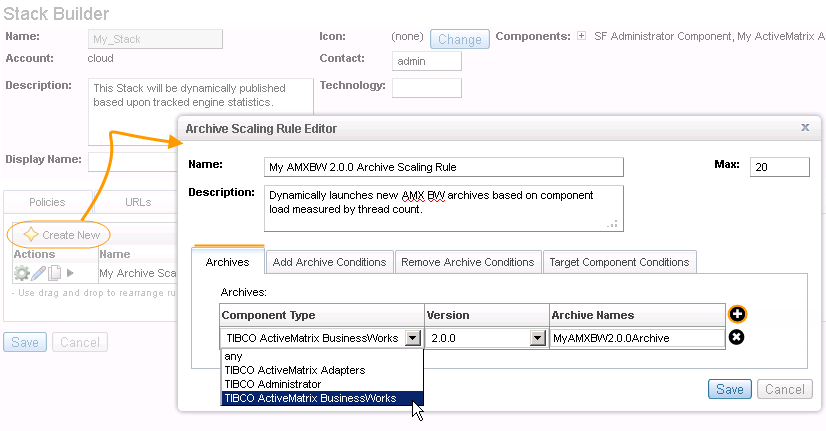Screen dimensions: 826x431
Task: Close the Archive Scaling Rule Editor dialog
Action: 805,128
